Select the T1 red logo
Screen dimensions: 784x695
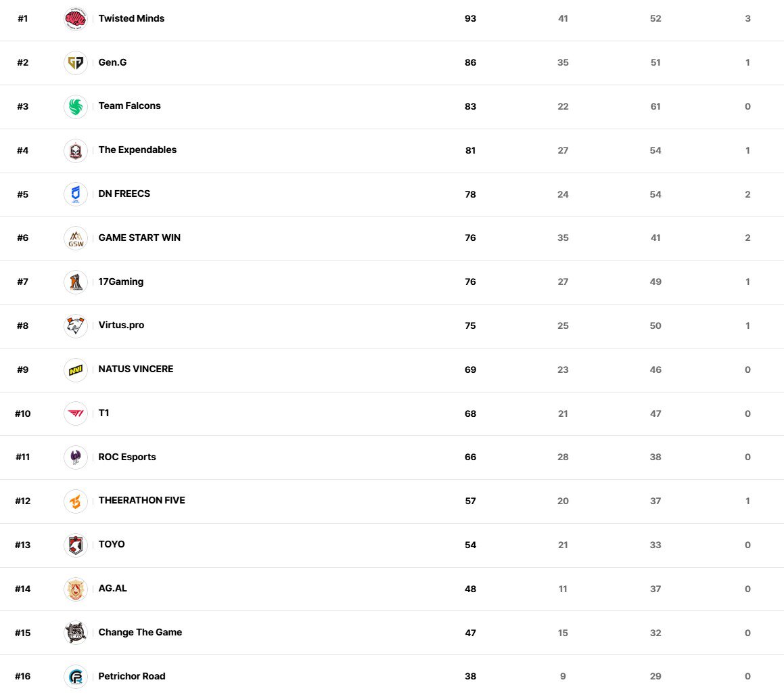(x=76, y=413)
